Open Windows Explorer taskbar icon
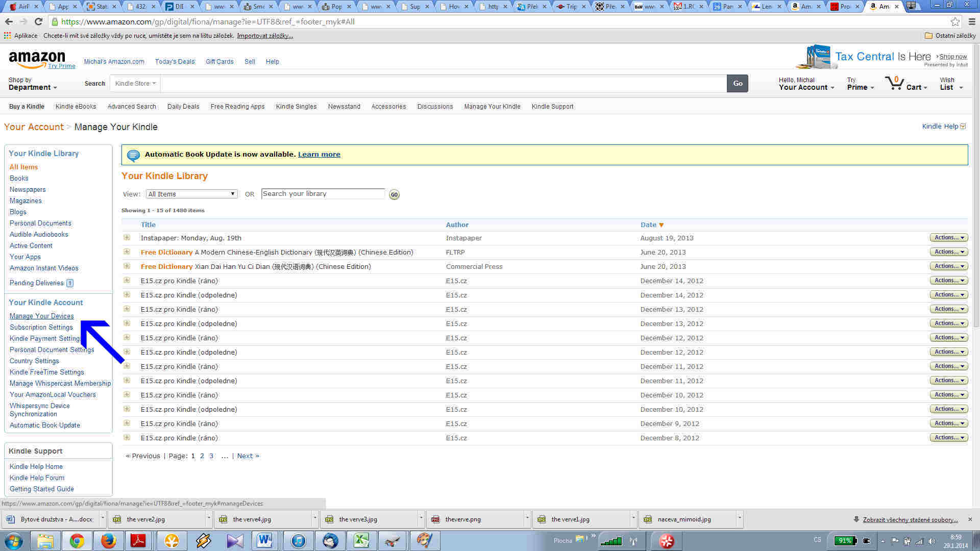The height and width of the screenshot is (551, 980). pos(45,541)
